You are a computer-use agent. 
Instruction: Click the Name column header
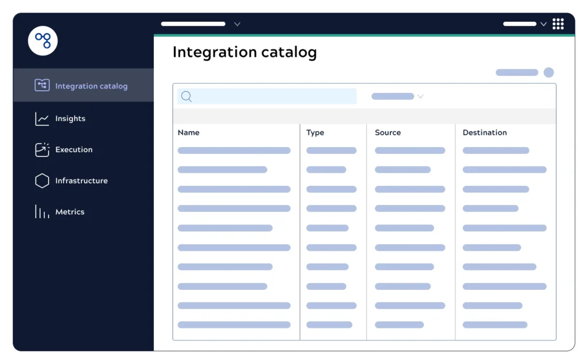pyautogui.click(x=188, y=132)
